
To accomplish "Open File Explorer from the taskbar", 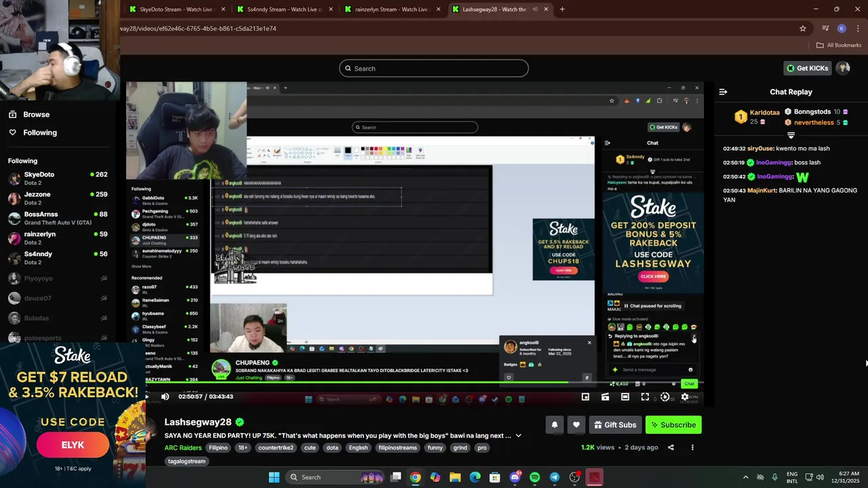I will 455,477.
